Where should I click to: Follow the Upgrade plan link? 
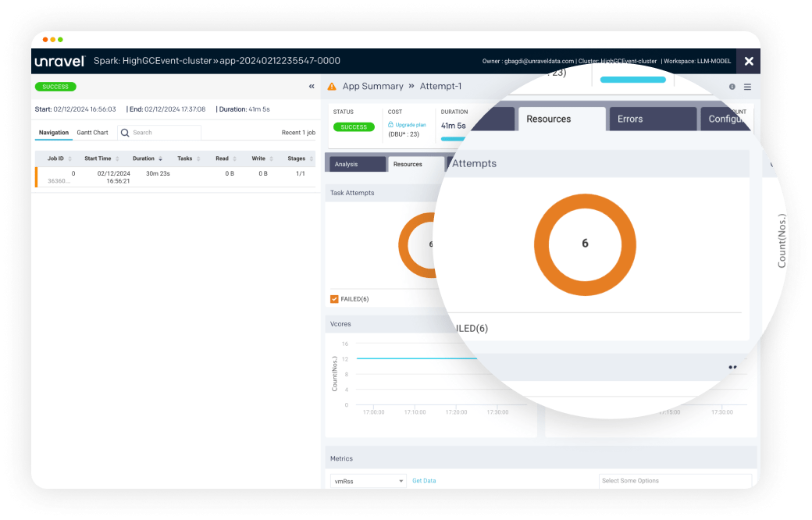tap(411, 125)
